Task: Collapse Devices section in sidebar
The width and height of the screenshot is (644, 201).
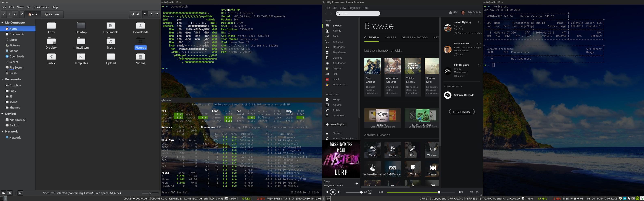Action: point(2,114)
